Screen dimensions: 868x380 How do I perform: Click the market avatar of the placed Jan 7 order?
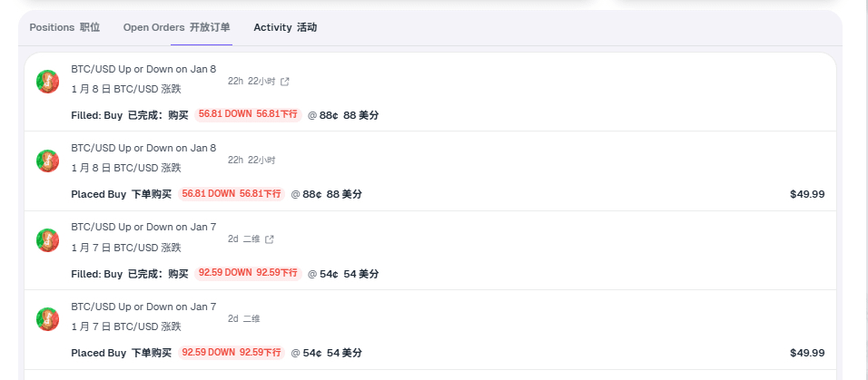pos(47,319)
